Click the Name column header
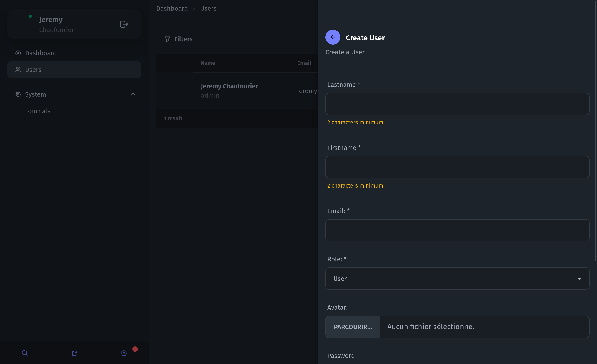This screenshot has height=364, width=597. tap(208, 63)
